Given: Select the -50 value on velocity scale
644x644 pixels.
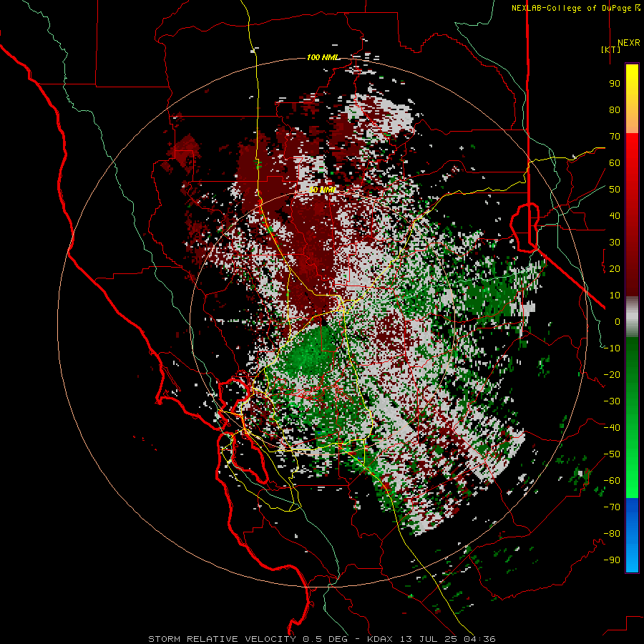Looking at the screenshot, I should click(612, 454).
